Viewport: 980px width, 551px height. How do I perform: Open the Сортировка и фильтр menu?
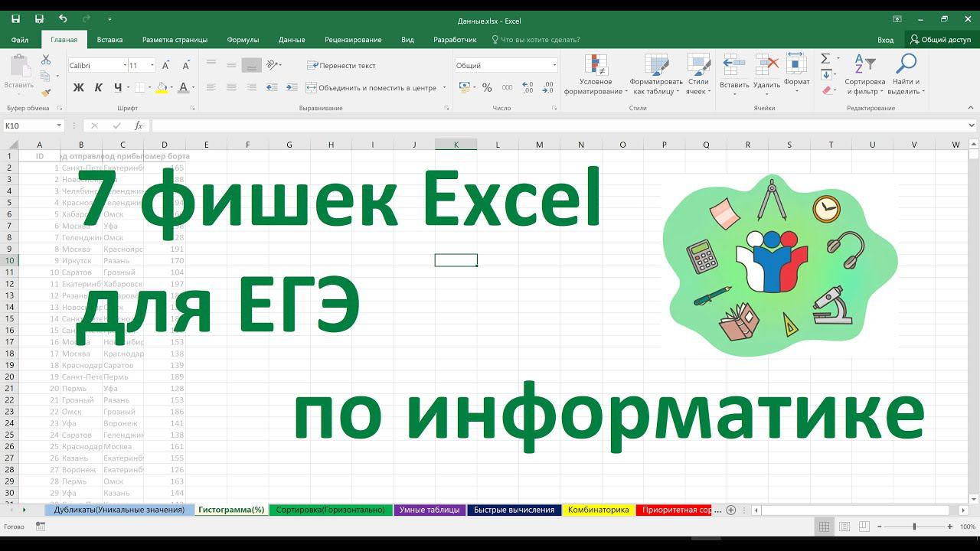point(865,75)
